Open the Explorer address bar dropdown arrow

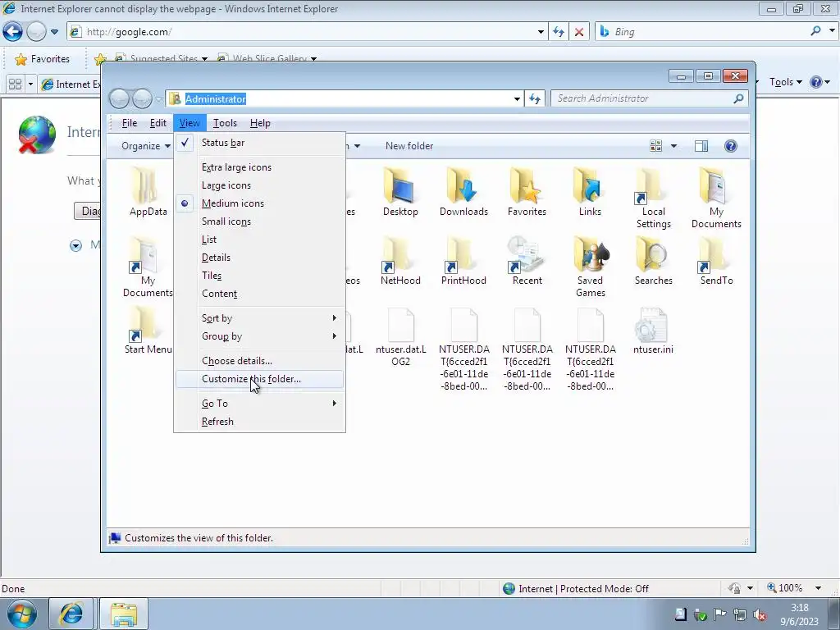[x=517, y=98]
